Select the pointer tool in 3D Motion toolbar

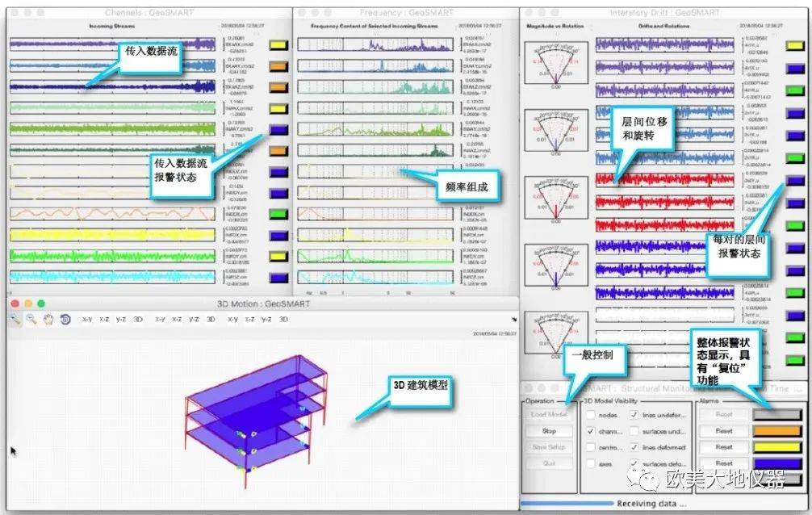(x=15, y=320)
